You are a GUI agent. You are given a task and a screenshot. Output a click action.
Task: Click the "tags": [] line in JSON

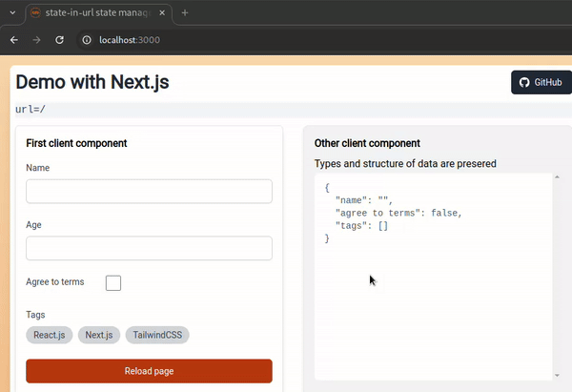[362, 226]
